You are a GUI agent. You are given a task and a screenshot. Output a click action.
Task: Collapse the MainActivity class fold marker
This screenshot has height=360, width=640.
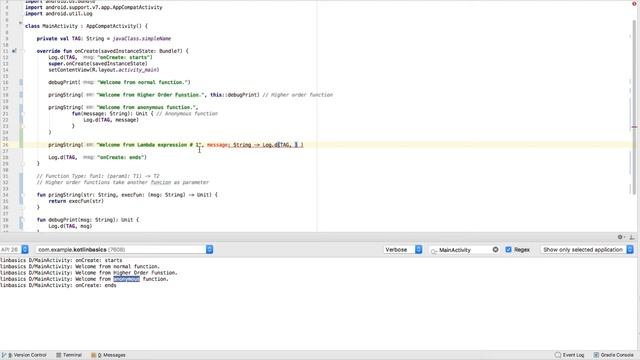click(x=20, y=24)
